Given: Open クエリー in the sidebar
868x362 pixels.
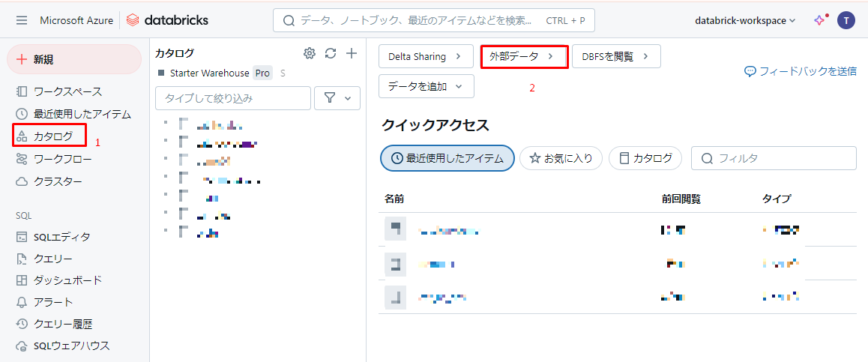Looking at the screenshot, I should tap(44, 259).
